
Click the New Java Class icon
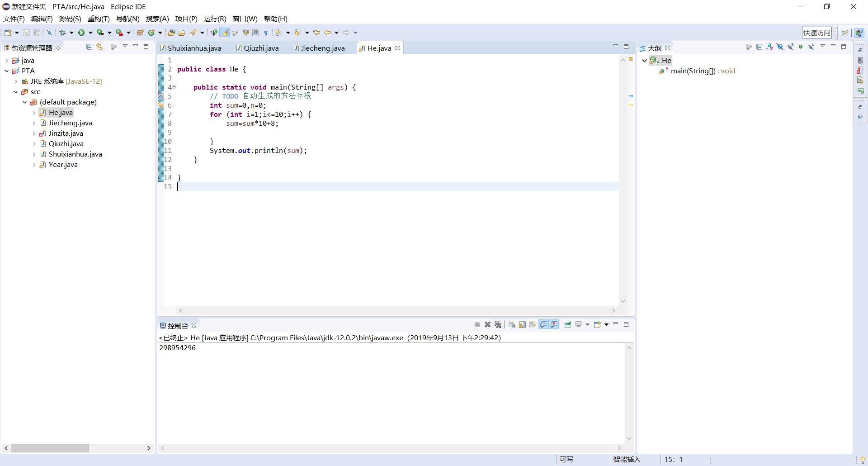[151, 33]
